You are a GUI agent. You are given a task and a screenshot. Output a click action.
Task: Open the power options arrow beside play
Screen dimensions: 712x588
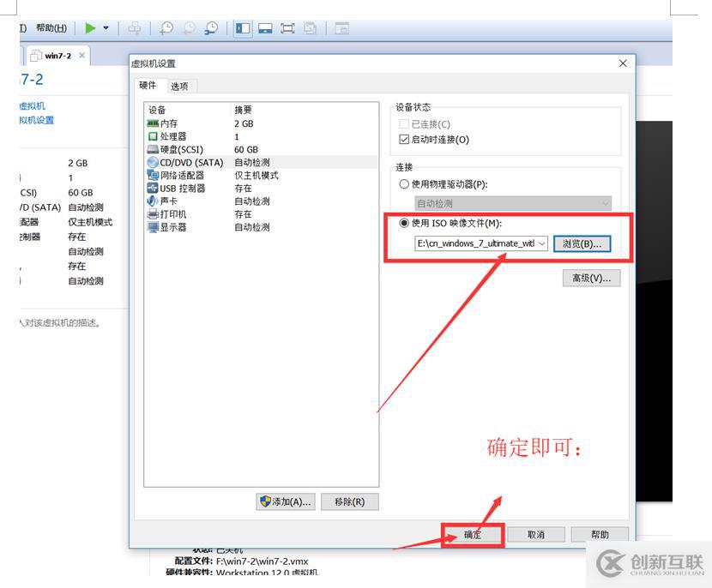point(106,28)
